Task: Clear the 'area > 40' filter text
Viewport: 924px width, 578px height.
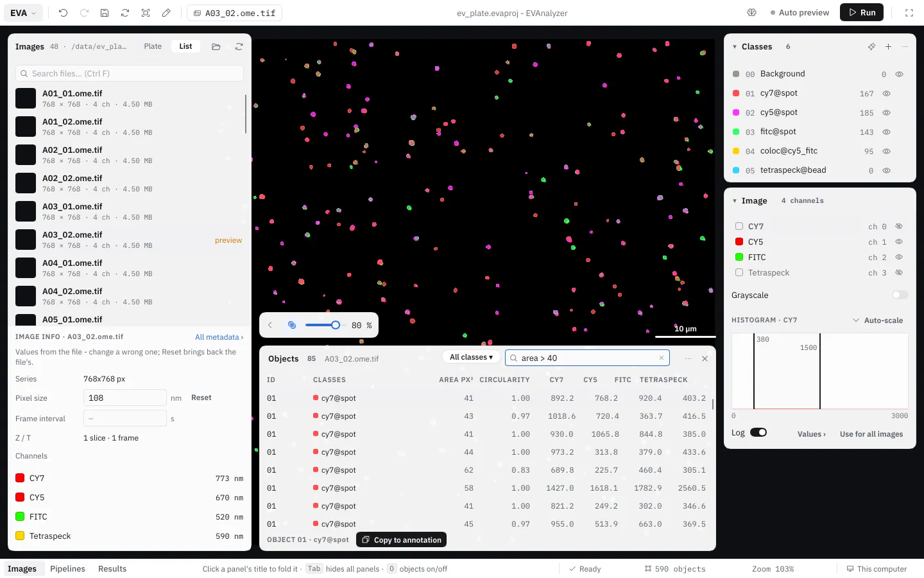Action: [662, 358]
